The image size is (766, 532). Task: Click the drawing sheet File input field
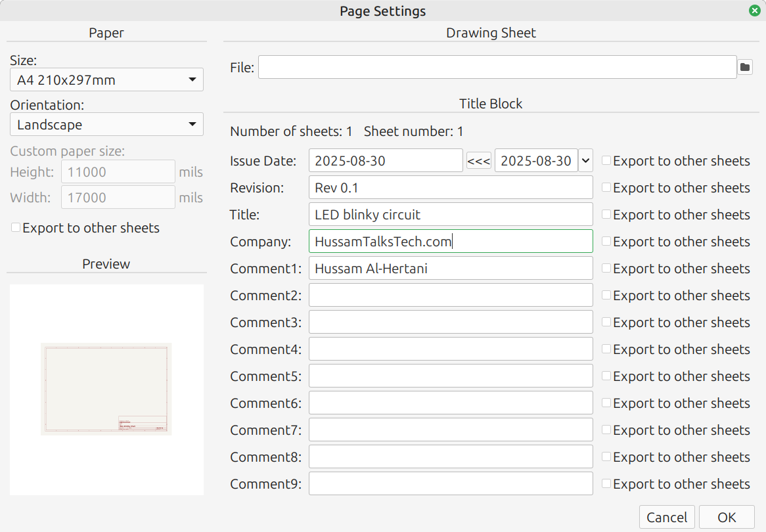497,67
